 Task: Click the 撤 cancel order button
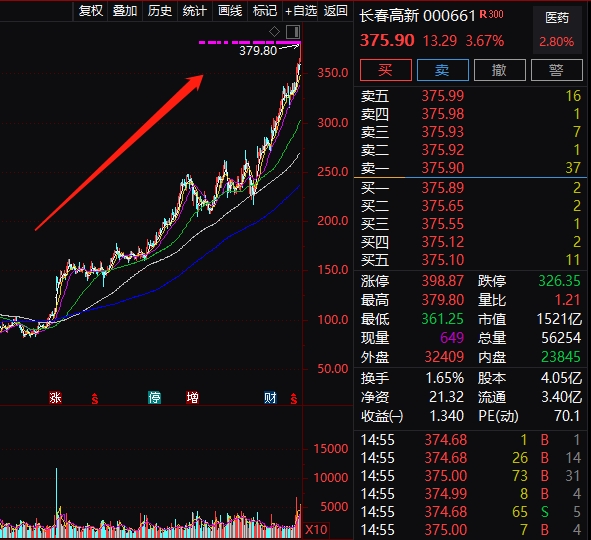[x=499, y=70]
